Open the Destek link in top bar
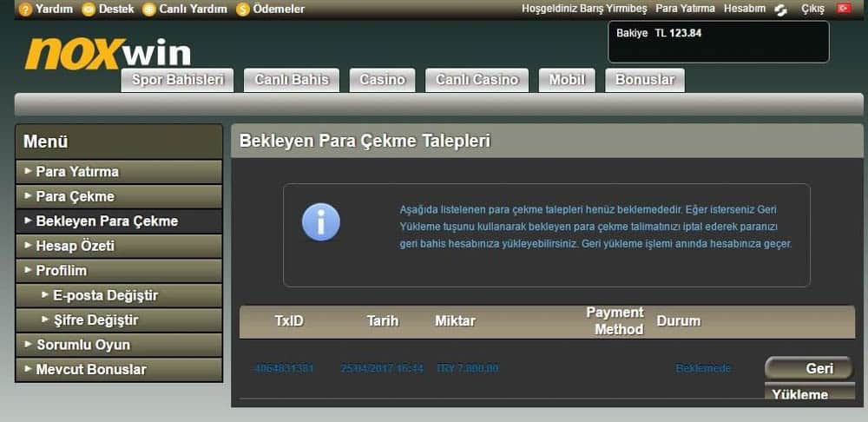The image size is (868, 422). 116,9
